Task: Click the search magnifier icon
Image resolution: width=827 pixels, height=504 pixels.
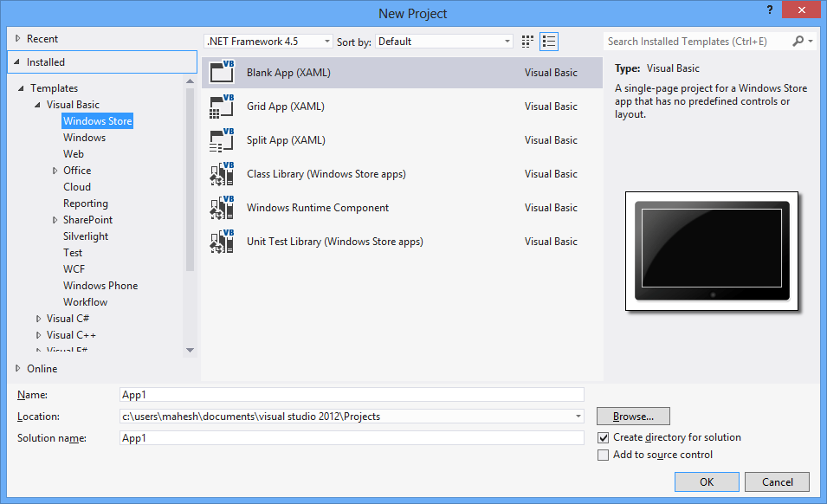Action: pyautogui.click(x=798, y=41)
